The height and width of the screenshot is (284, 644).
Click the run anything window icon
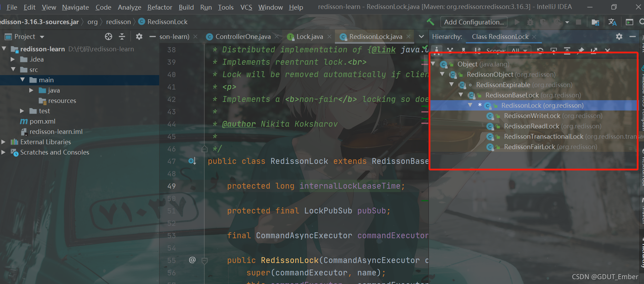(630, 22)
